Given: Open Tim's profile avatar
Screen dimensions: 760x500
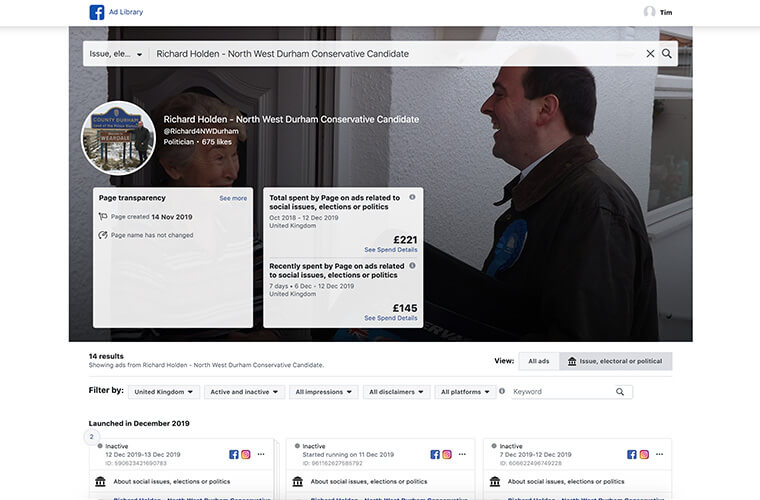Looking at the screenshot, I should [x=649, y=12].
